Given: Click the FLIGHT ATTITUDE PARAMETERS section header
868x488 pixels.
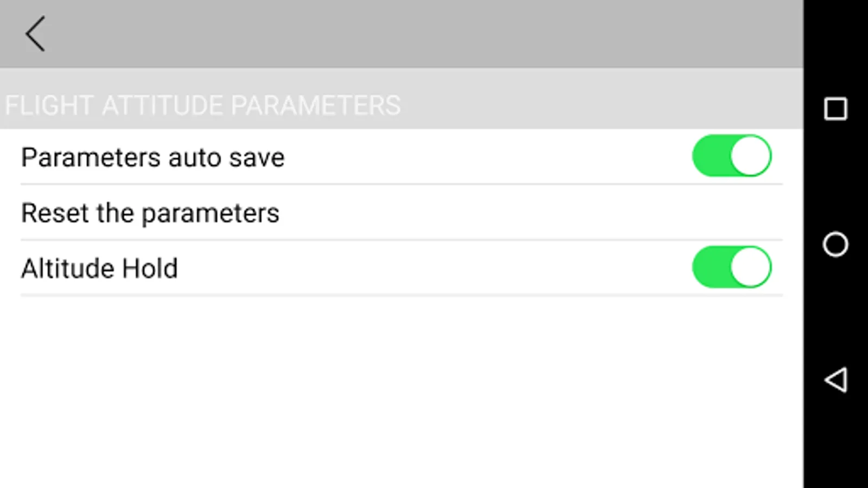Looking at the screenshot, I should click(202, 105).
